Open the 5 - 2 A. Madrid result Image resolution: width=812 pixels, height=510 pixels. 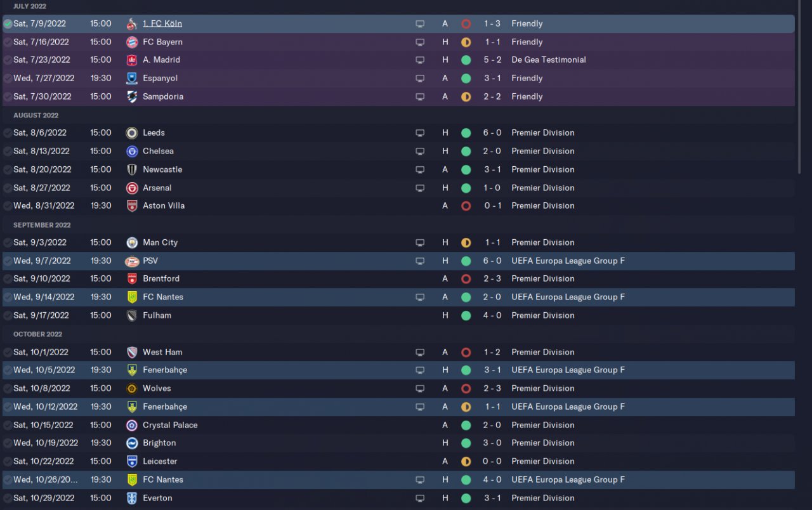[492, 60]
